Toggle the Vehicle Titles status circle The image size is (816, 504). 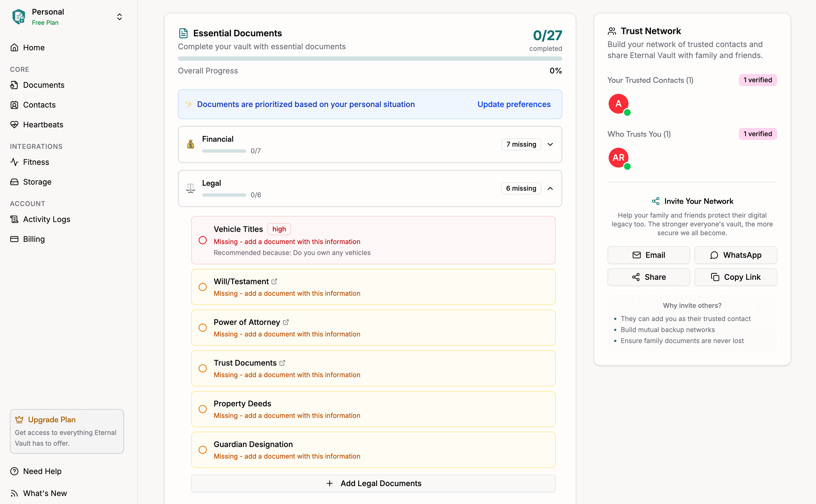[x=202, y=240]
